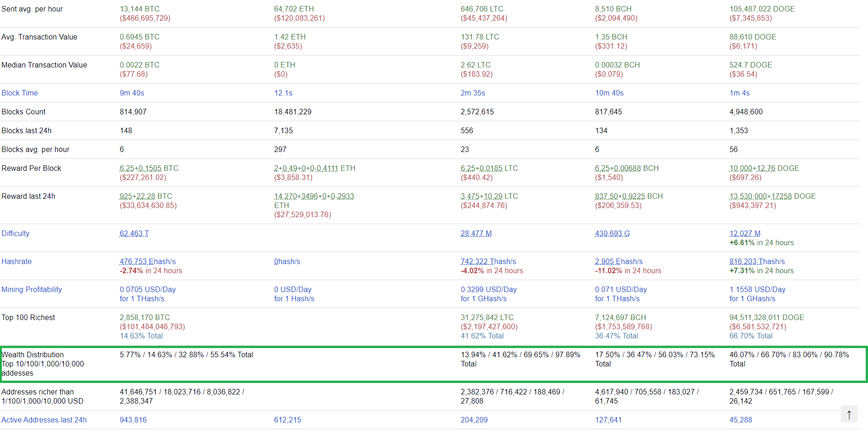Click the scroll-to-top arrow button
The width and height of the screenshot is (868, 433).
click(849, 414)
